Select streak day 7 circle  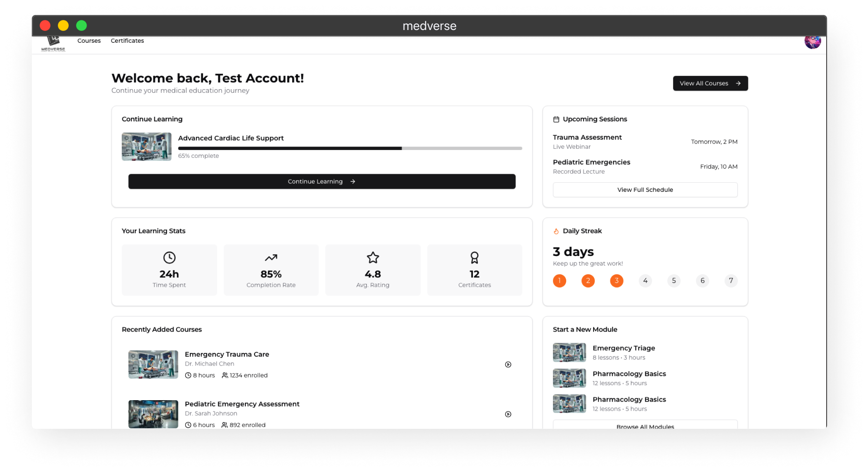click(731, 281)
